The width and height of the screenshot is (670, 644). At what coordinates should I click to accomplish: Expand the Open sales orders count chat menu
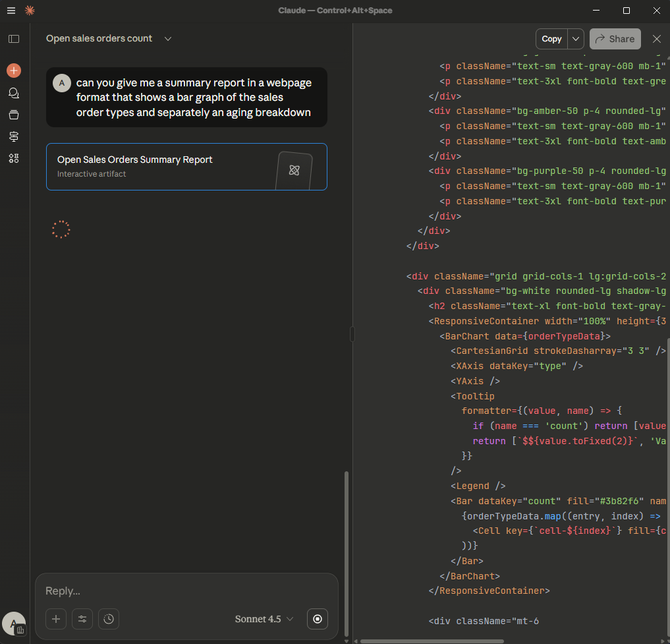click(168, 38)
